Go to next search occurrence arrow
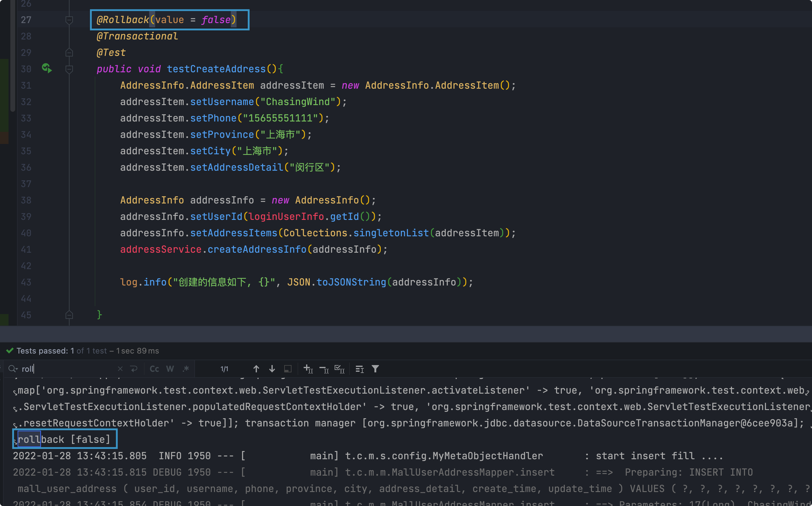The height and width of the screenshot is (506, 812). pyautogui.click(x=272, y=369)
